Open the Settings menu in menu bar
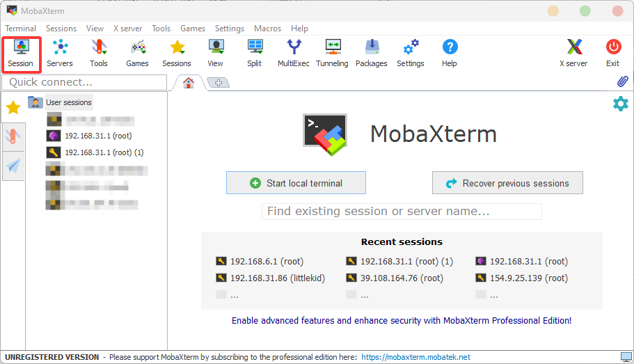Image resolution: width=634 pixels, height=364 pixels. 230,29
